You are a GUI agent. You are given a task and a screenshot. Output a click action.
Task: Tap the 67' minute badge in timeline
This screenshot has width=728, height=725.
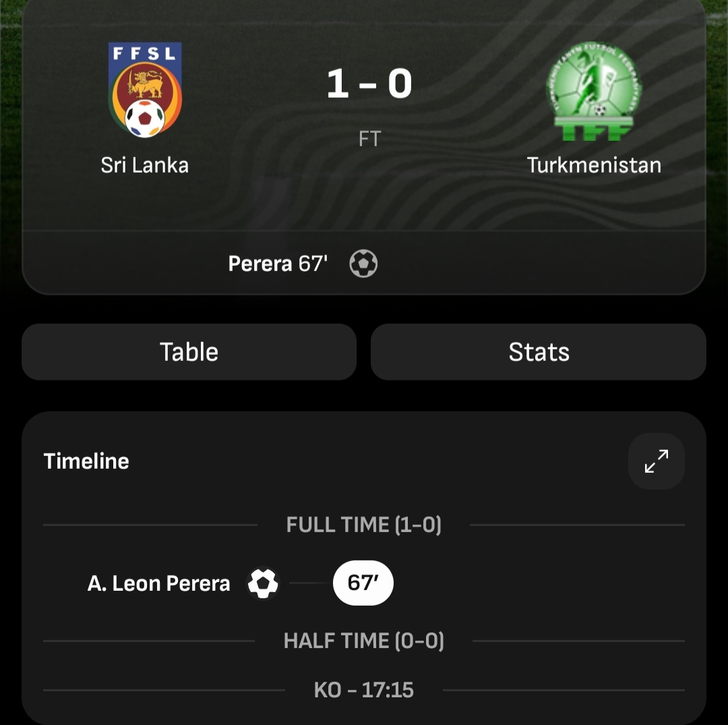[363, 583]
